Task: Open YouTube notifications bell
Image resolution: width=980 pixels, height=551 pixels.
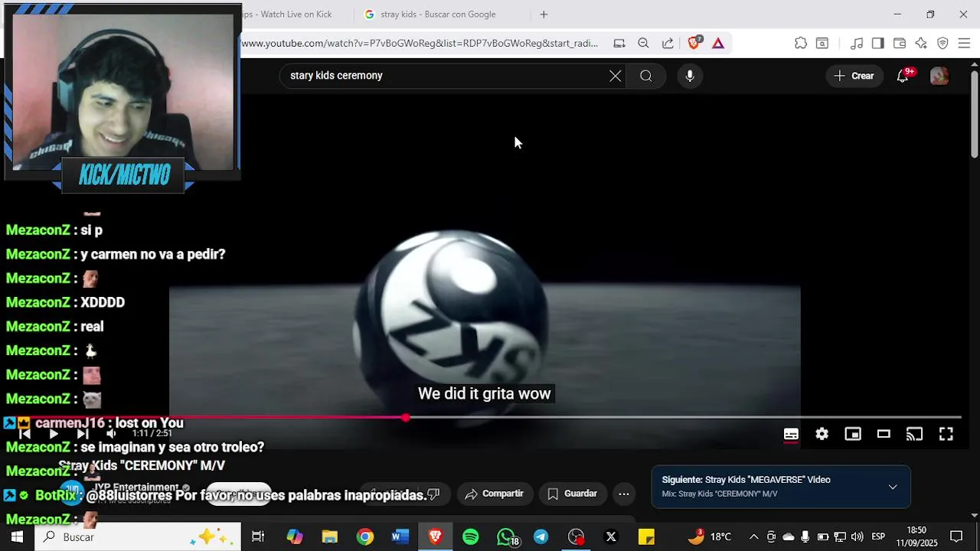Action: pos(903,76)
